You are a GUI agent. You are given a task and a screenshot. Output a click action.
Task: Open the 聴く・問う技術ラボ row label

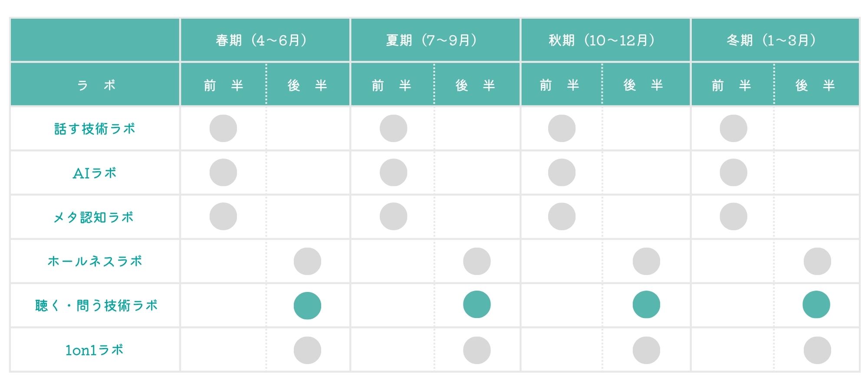coord(96,305)
